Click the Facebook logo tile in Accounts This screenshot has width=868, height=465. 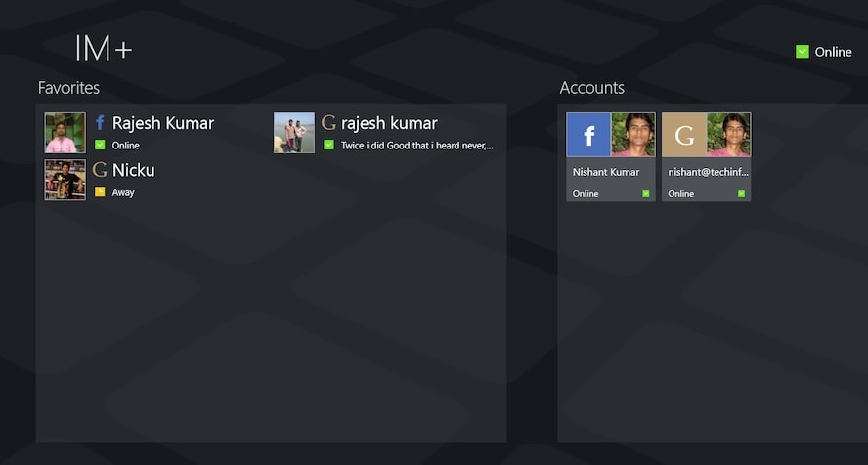coord(588,135)
